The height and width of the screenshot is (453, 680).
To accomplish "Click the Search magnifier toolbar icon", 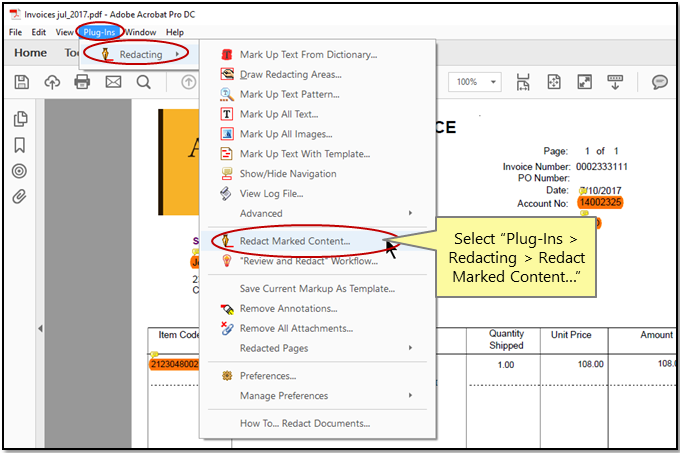I will tap(143, 82).
